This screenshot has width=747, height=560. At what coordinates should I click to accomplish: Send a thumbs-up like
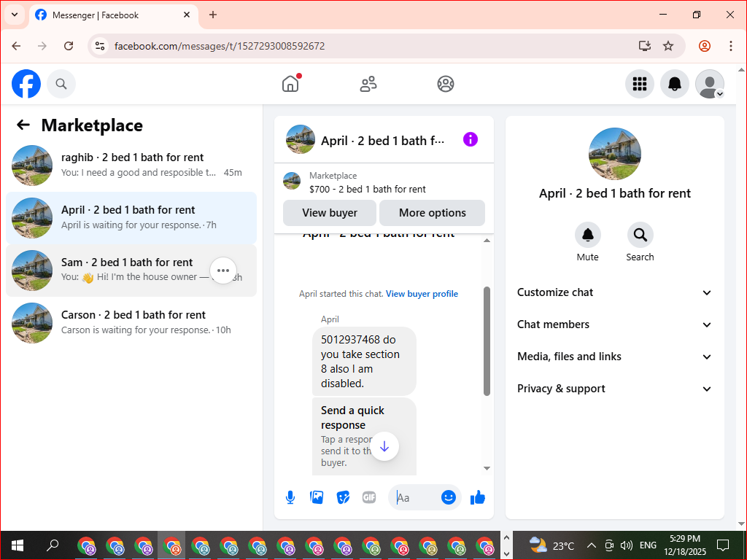[x=477, y=497]
